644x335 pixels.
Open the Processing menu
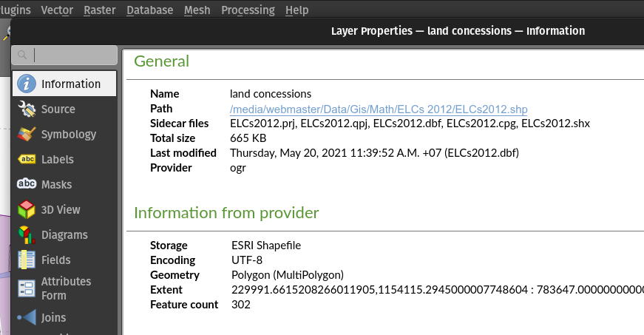[248, 10]
